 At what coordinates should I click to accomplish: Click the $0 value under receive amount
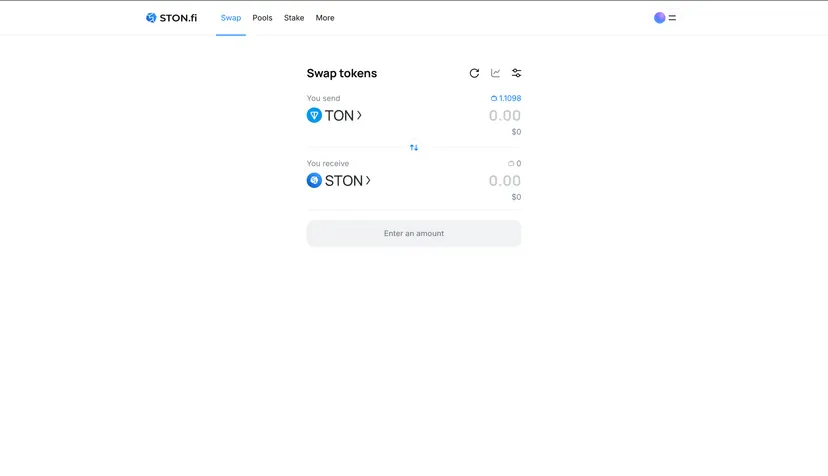(x=516, y=197)
